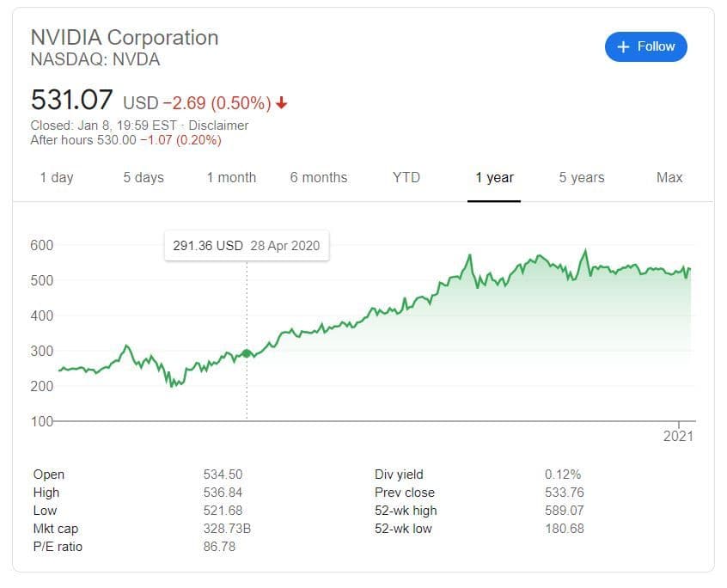The image size is (727, 588).
Task: Open the 5 years range
Action: (x=582, y=178)
